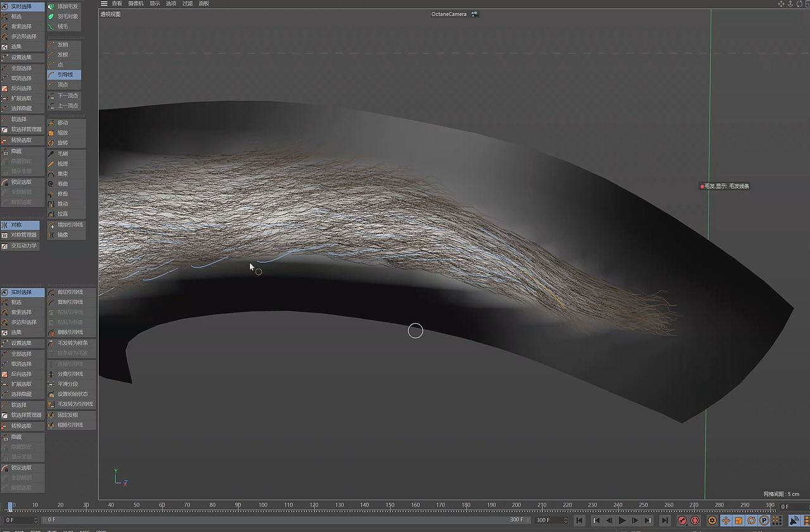Choose the 绒毛 fur tool
Viewport: 810px width, 532px height.
64,27
